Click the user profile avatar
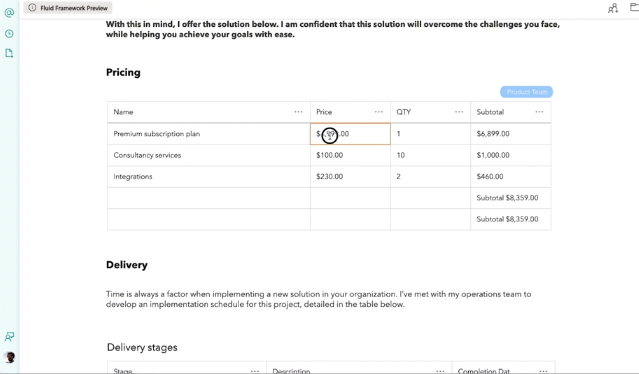This screenshot has width=639, height=374. [x=10, y=357]
